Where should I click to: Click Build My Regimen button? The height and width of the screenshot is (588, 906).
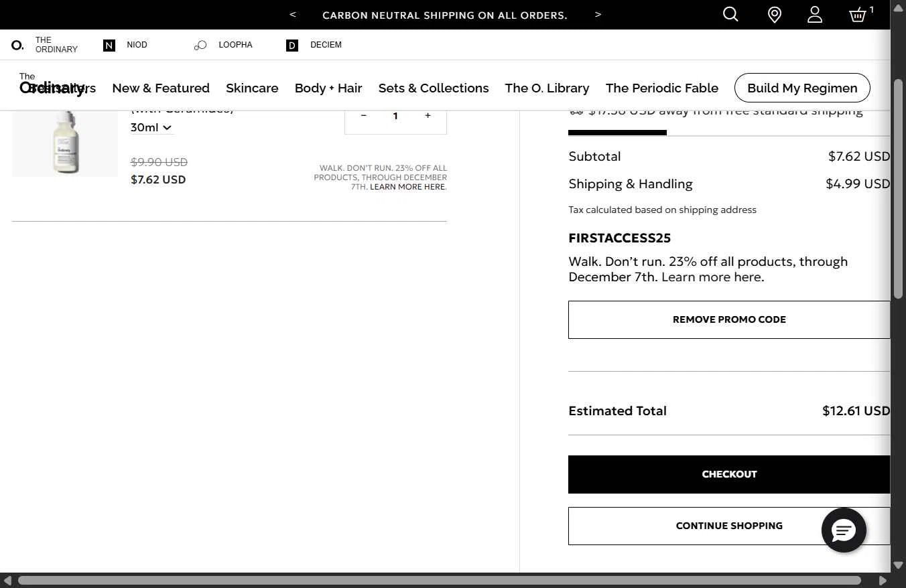[x=802, y=88]
